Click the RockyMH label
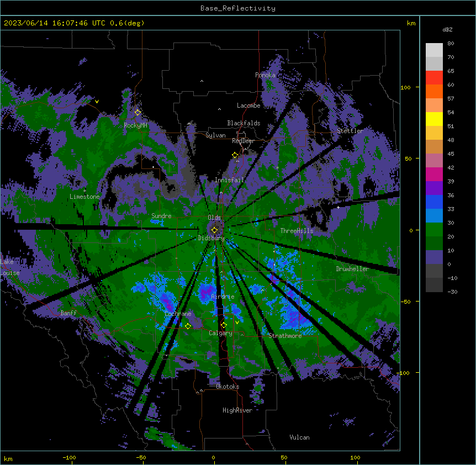 (135, 125)
